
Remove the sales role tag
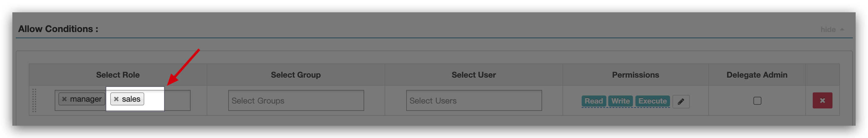coord(116,99)
